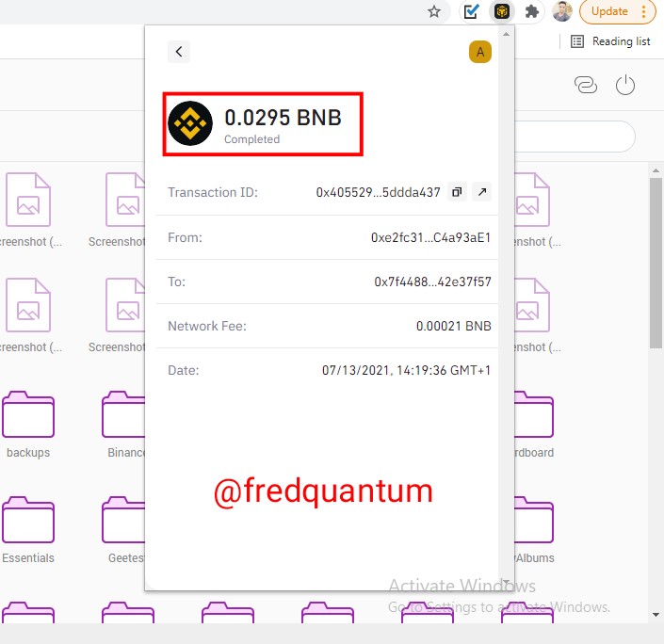Click the link chain icon on the page

coord(586,85)
